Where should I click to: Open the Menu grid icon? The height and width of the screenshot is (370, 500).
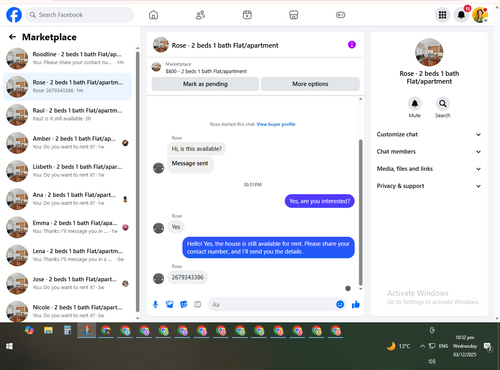pos(442,15)
